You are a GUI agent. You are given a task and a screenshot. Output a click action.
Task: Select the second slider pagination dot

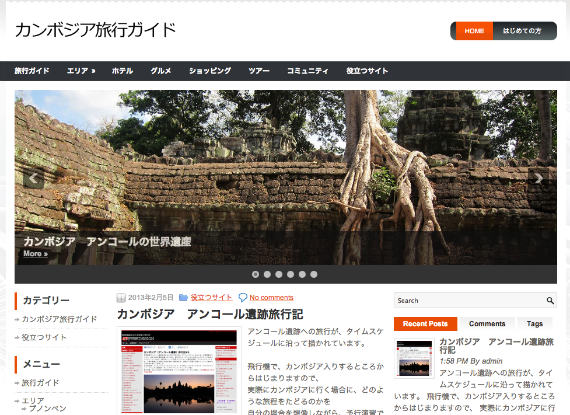(x=267, y=274)
